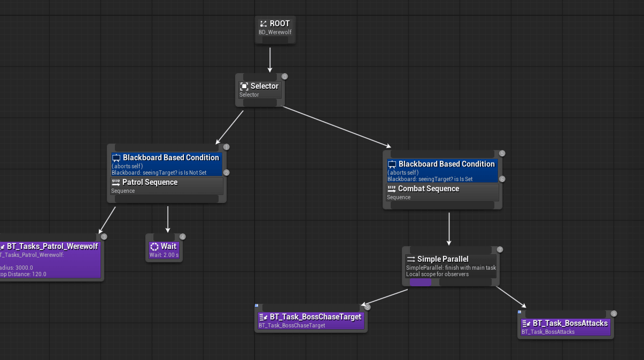The image size is (644, 360).
Task: Select the ROOT node icon
Action: coord(263,24)
